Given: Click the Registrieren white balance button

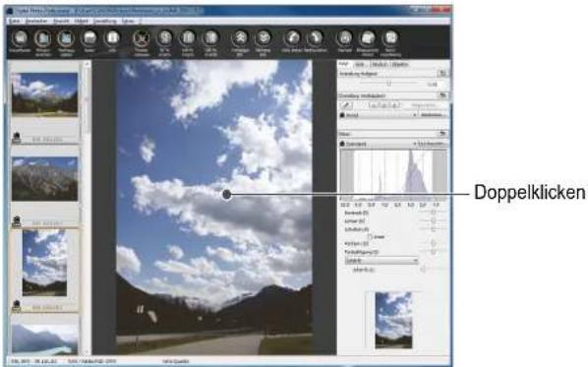Looking at the screenshot, I should click(x=424, y=105).
